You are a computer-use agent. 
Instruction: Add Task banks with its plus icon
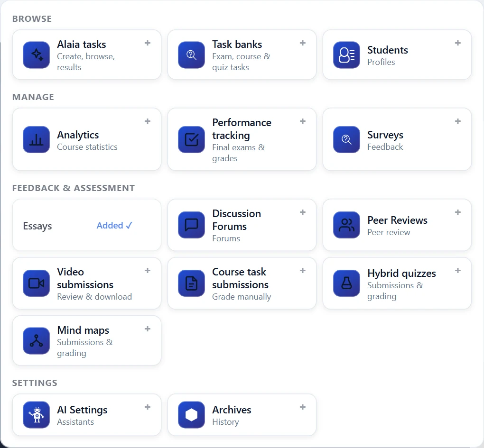coord(303,43)
